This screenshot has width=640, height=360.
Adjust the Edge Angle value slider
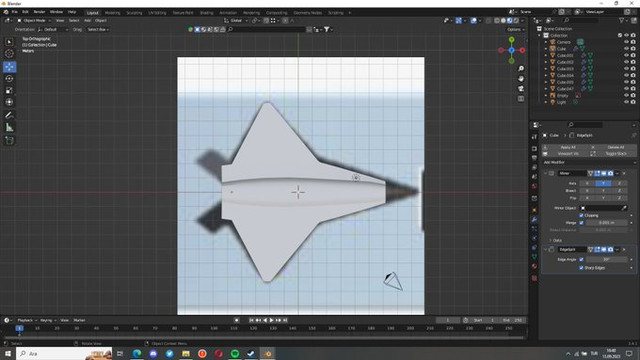pyautogui.click(x=607, y=260)
